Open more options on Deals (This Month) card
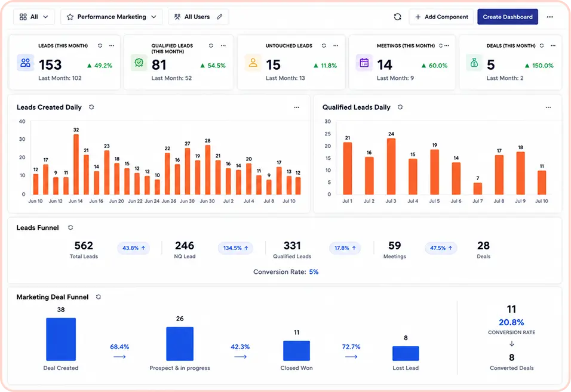The width and height of the screenshot is (571, 392). tap(553, 45)
